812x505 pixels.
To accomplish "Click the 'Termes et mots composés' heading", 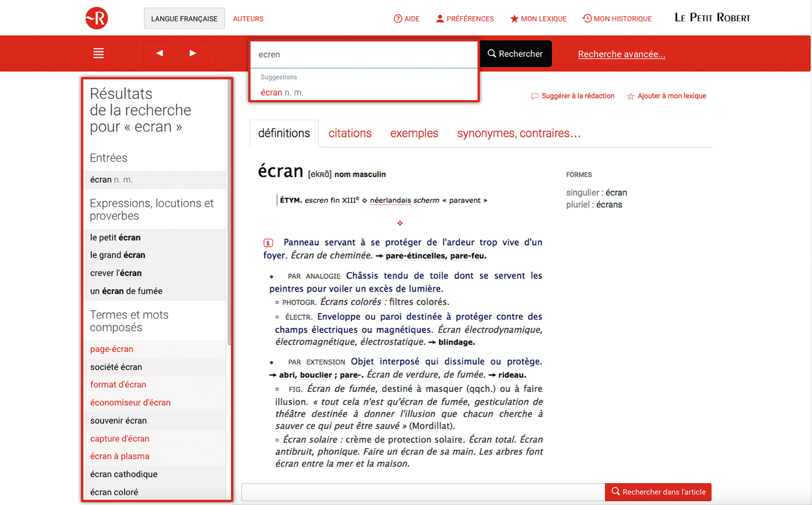I will pyautogui.click(x=129, y=321).
